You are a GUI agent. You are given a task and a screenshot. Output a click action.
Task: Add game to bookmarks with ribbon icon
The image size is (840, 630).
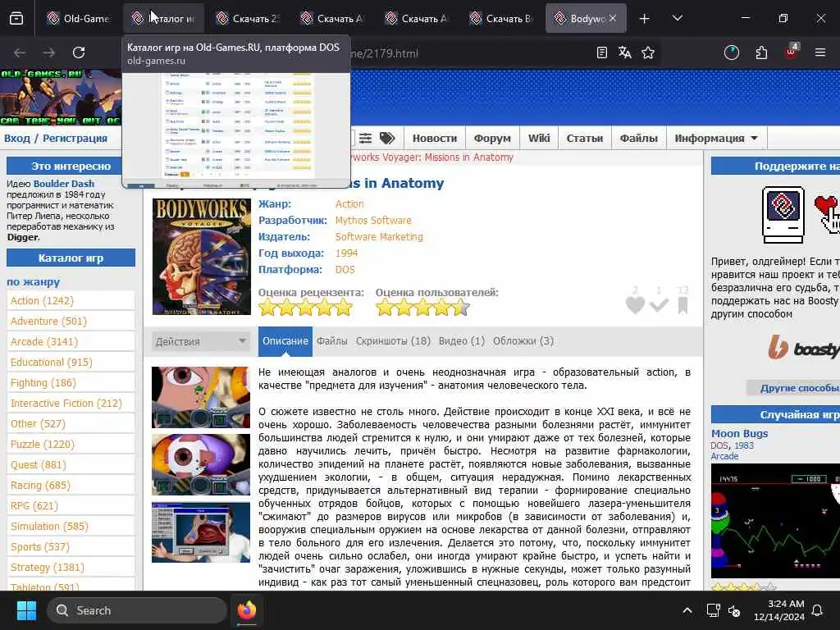(x=683, y=305)
